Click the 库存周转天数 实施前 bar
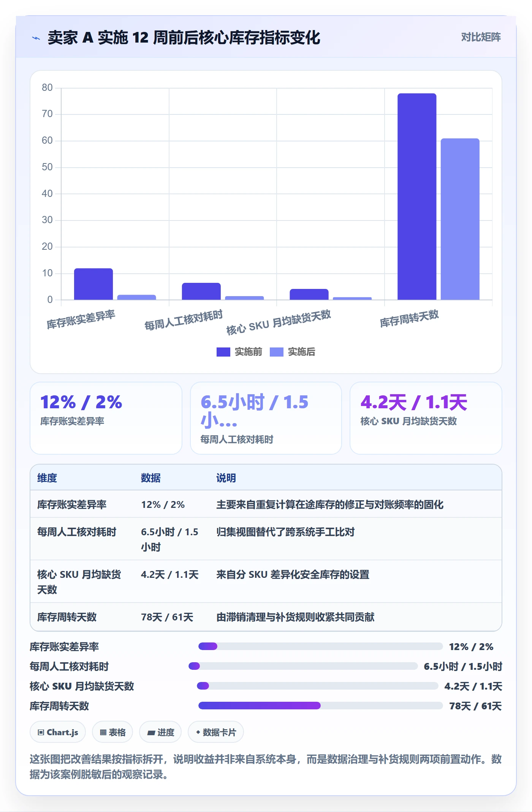Screen dimensions: 532x812 point(417,197)
